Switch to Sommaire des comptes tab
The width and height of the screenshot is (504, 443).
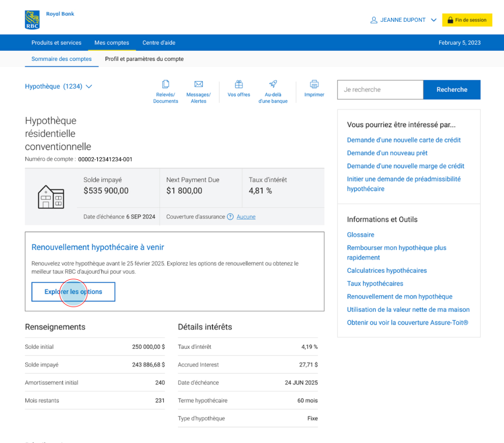[x=61, y=59]
